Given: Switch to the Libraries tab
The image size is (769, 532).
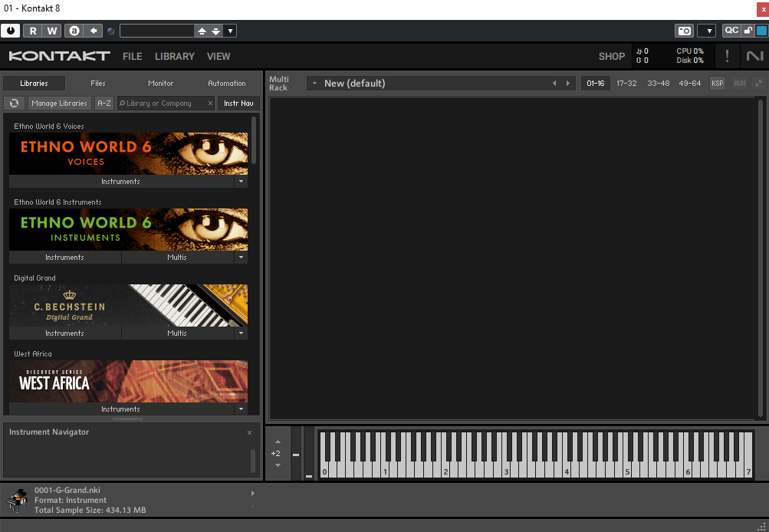Looking at the screenshot, I should [34, 84].
